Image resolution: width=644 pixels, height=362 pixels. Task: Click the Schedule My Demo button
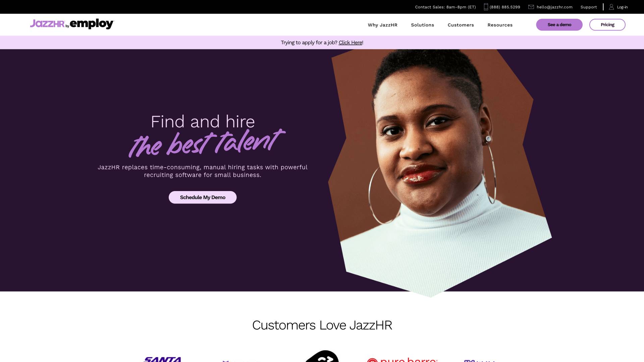click(203, 197)
